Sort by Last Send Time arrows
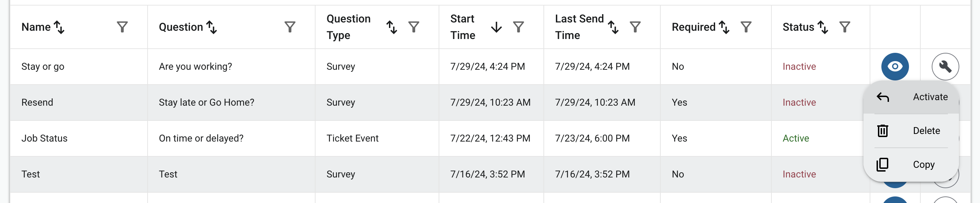Viewport: 980px width, 203px height. pos(613,27)
